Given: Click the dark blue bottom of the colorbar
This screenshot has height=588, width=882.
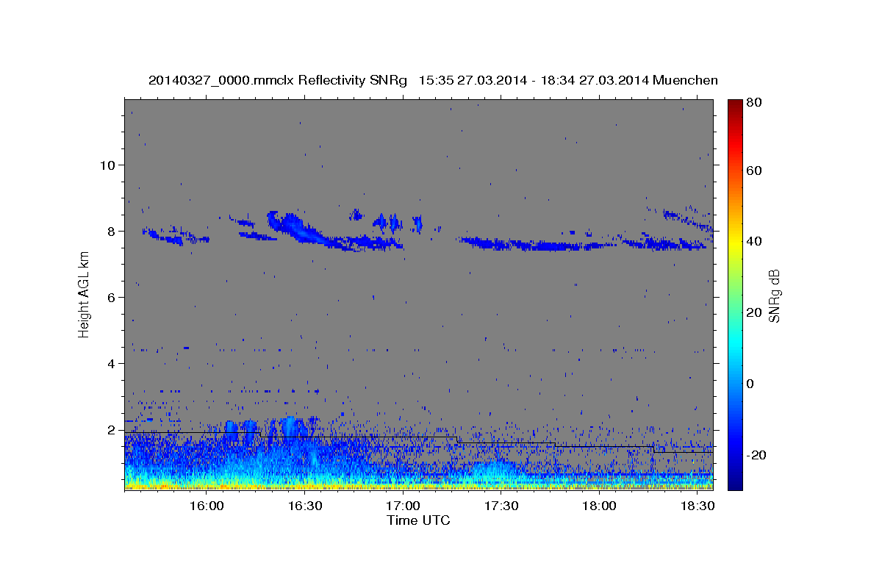Looking at the screenshot, I should 735,481.
